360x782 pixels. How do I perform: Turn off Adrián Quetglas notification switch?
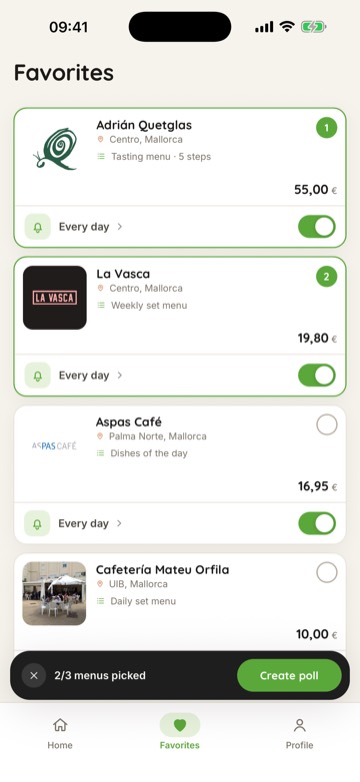[317, 227]
